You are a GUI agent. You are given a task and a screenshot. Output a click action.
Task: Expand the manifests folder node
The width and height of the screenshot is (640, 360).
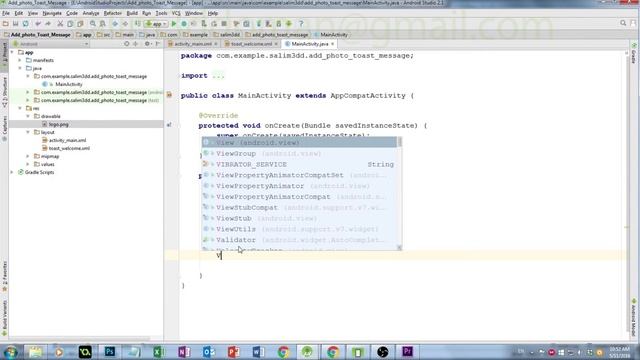20,60
